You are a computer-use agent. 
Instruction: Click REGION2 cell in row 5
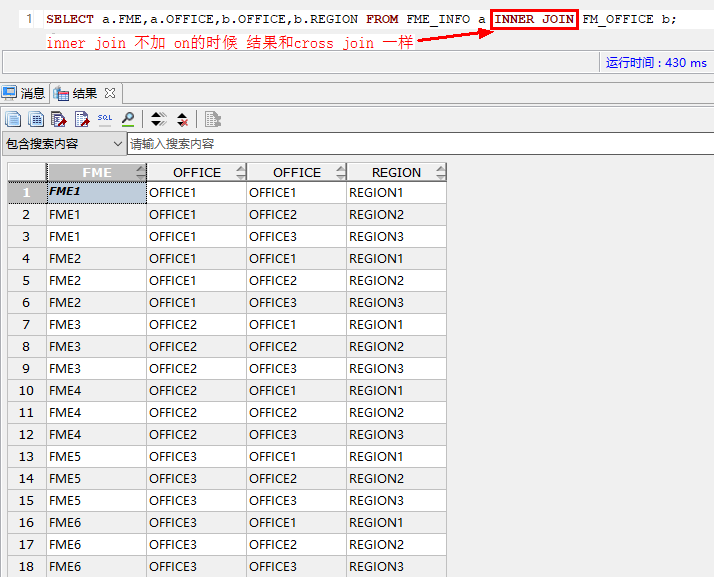397,281
